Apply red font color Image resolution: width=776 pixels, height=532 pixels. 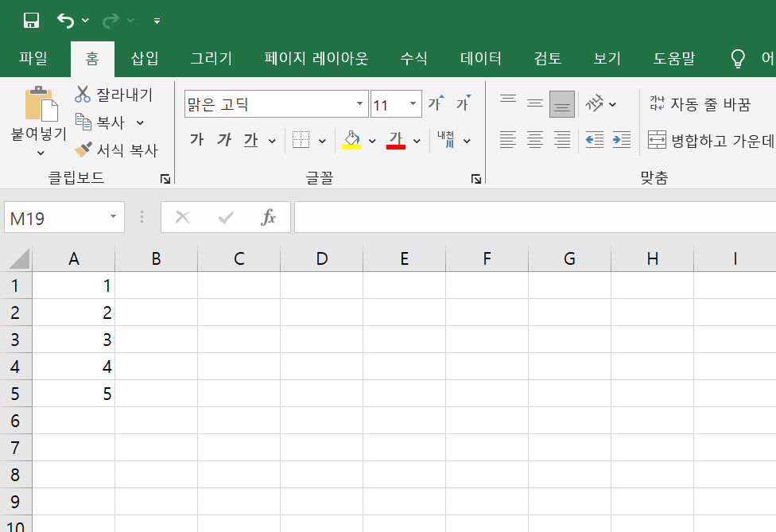click(x=396, y=140)
